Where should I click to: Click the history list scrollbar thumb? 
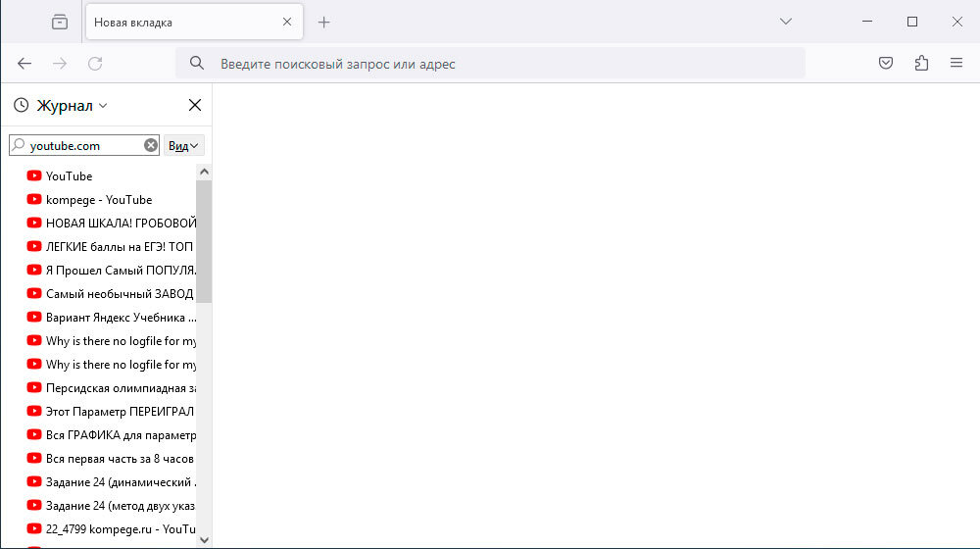pyautogui.click(x=204, y=242)
